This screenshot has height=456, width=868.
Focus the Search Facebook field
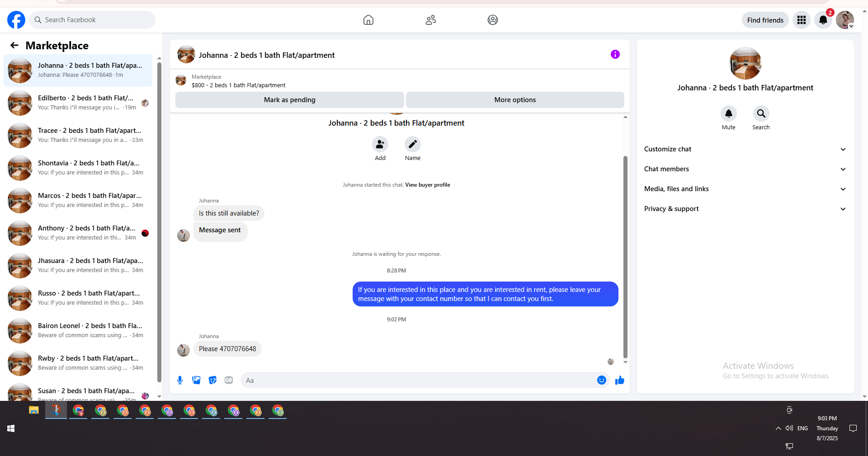[92, 20]
